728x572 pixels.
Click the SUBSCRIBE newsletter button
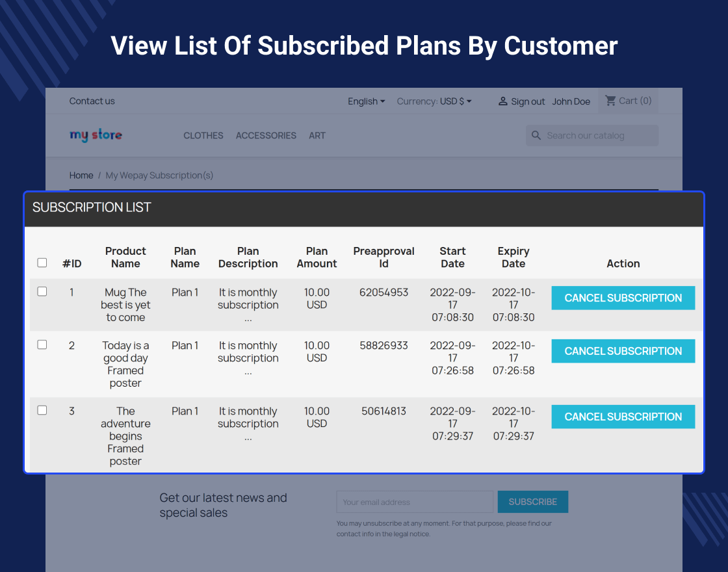click(x=533, y=502)
